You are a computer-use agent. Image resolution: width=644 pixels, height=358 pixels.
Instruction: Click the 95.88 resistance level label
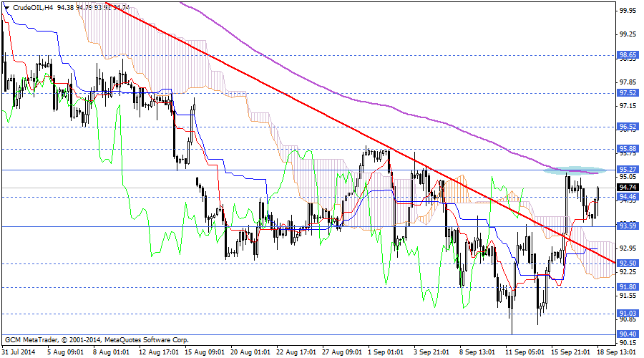pos(628,149)
